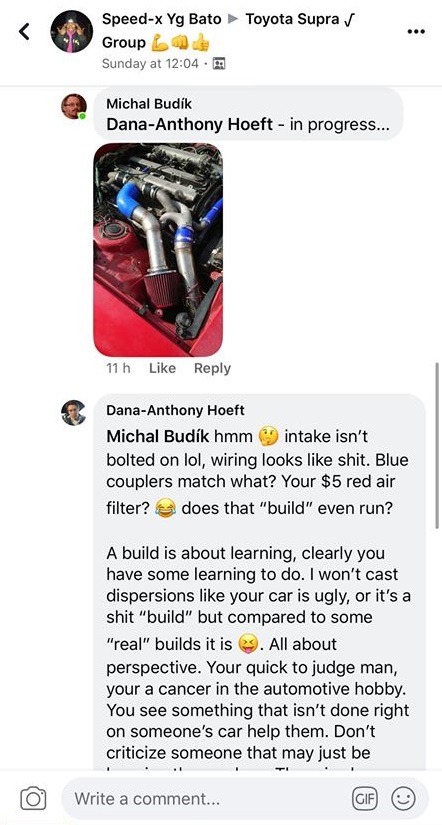This screenshot has height=825, width=442.
Task: Open Michal Budík's avatar
Action: pyautogui.click(x=74, y=106)
